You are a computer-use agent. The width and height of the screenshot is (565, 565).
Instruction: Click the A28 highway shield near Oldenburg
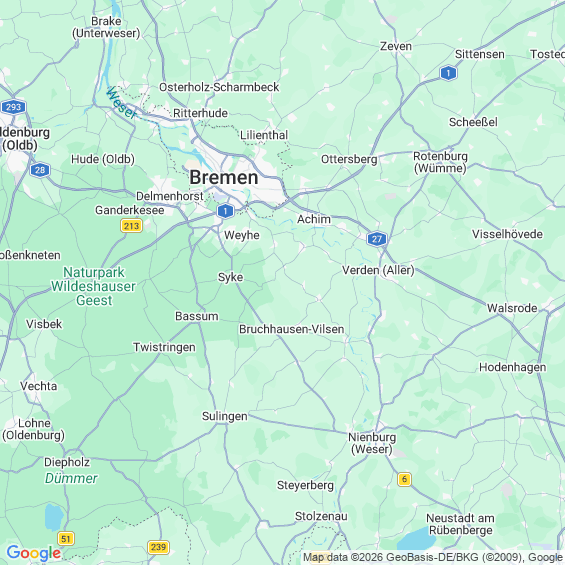pyautogui.click(x=40, y=170)
